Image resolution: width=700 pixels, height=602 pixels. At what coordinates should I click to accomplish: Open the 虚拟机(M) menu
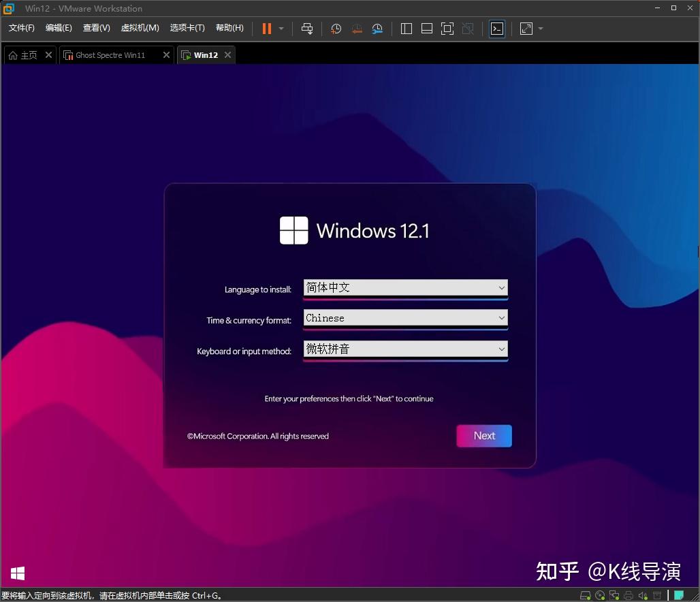[140, 28]
